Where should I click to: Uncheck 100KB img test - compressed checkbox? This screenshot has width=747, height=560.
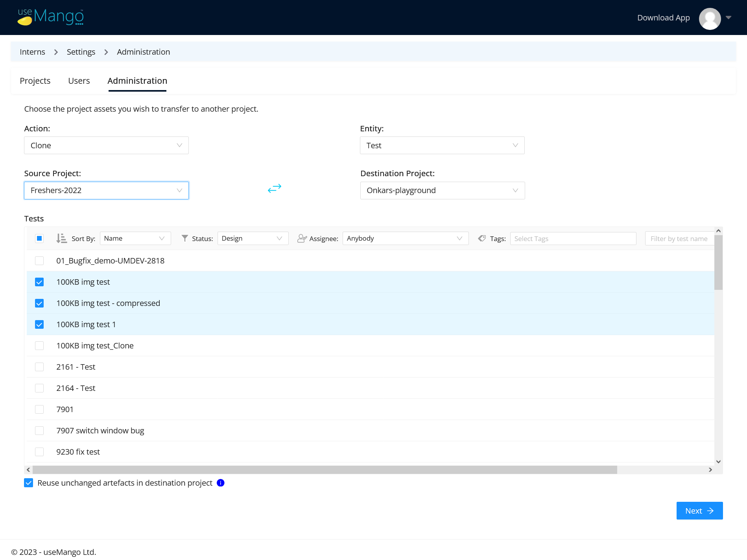[x=39, y=303]
